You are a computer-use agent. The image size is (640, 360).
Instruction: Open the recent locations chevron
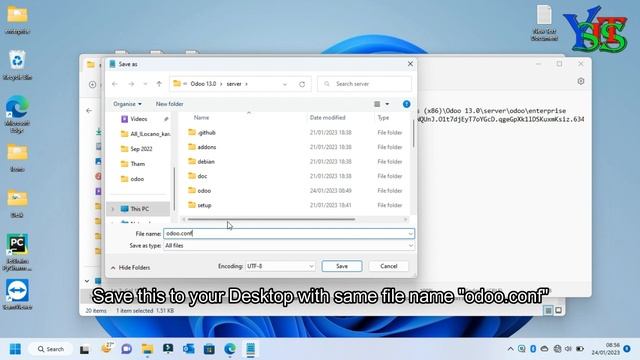pyautogui.click(x=145, y=84)
